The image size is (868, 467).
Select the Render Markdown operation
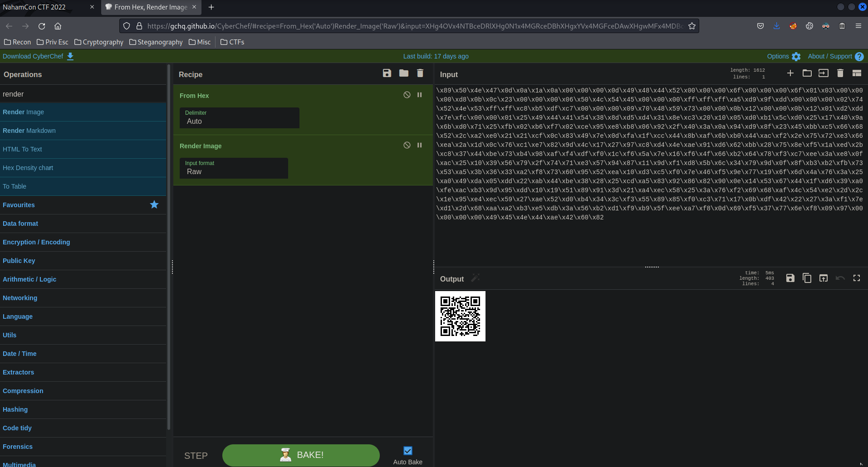[83, 131]
